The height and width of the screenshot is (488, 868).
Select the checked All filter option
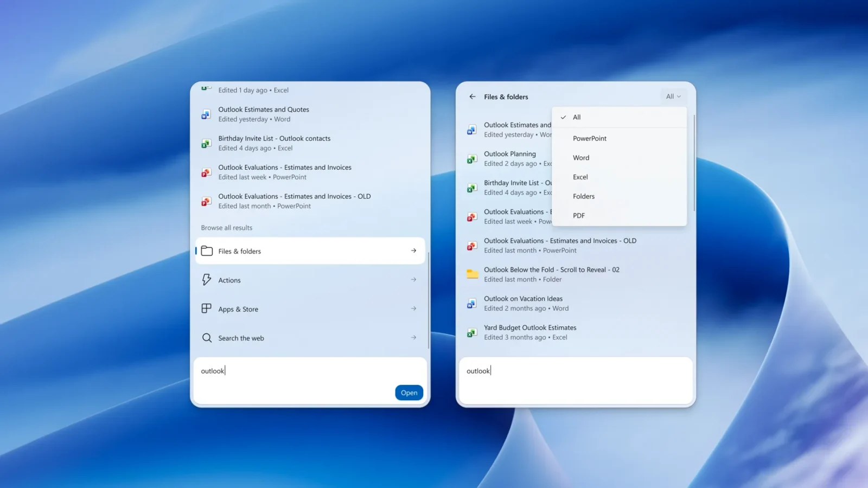[619, 117]
